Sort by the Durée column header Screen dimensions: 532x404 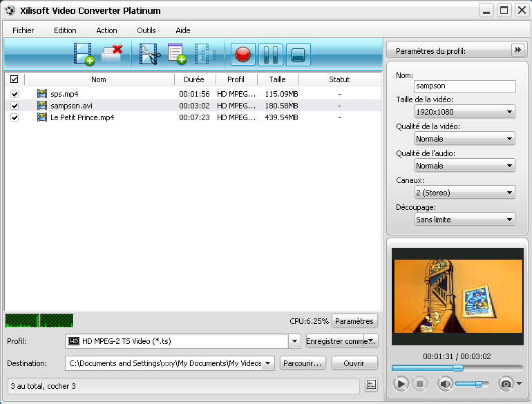click(x=194, y=79)
